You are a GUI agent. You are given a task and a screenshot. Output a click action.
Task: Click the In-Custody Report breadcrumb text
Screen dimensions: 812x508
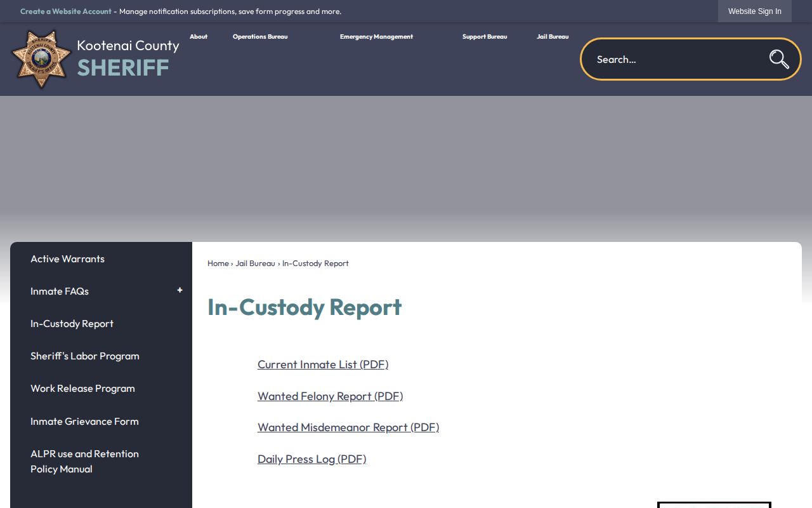(x=315, y=264)
